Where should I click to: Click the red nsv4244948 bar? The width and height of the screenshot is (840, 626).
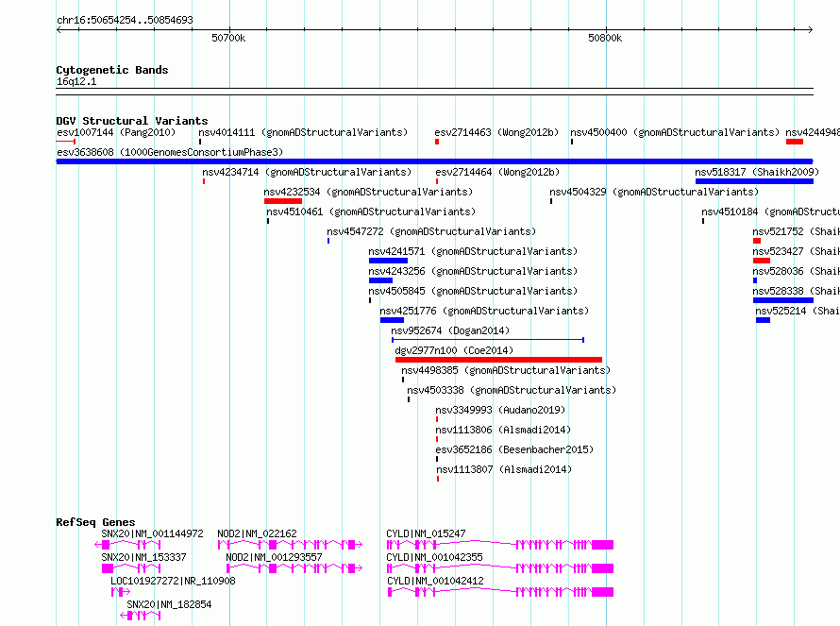tap(795, 142)
